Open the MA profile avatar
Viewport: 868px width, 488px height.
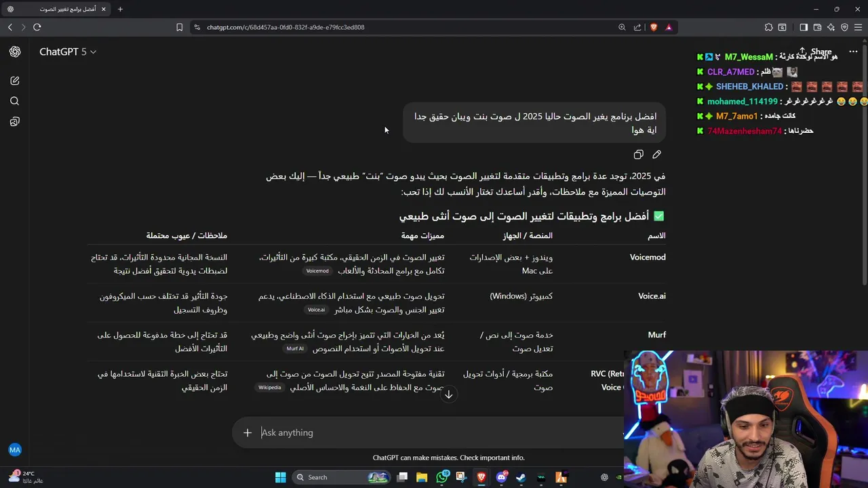(x=15, y=449)
